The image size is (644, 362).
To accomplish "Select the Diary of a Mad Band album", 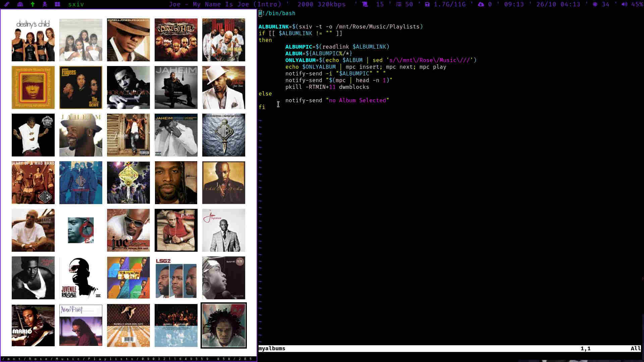I will pos(33,183).
